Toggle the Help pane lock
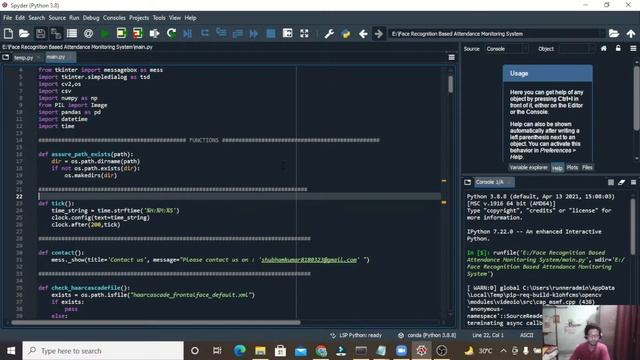The width and height of the screenshot is (640, 360). (x=618, y=49)
